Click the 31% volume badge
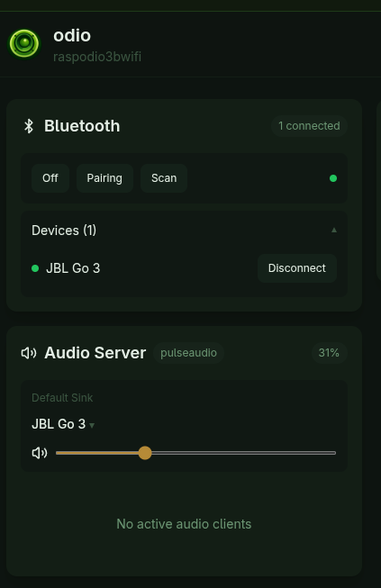This screenshot has height=588, width=381. coord(329,353)
